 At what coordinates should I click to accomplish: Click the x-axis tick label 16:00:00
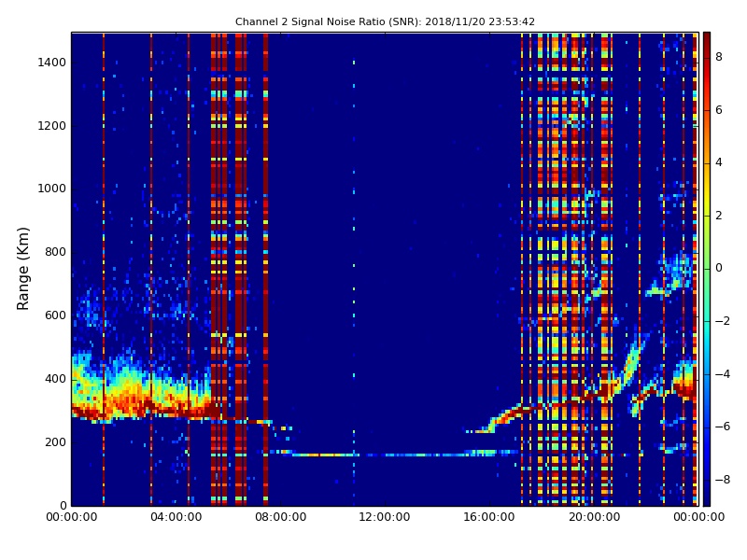489,517
